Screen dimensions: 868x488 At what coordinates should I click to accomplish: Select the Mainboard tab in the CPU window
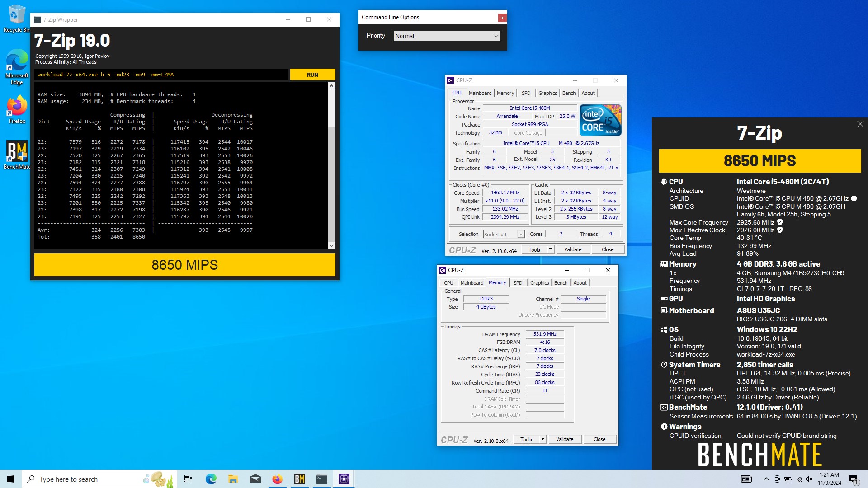tap(480, 93)
